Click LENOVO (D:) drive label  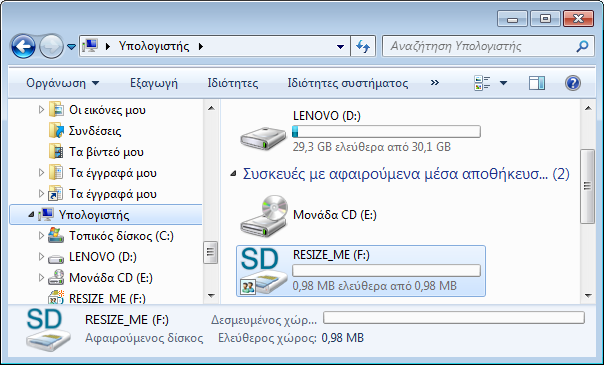327,116
